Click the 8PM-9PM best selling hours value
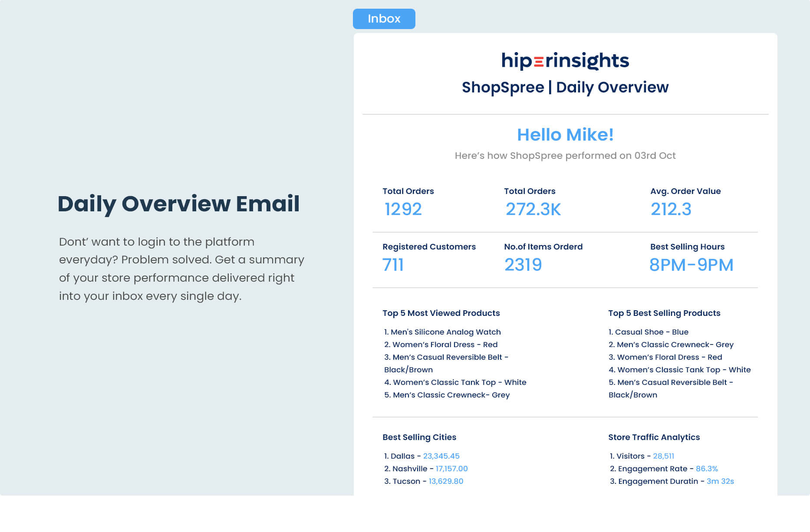 click(691, 265)
